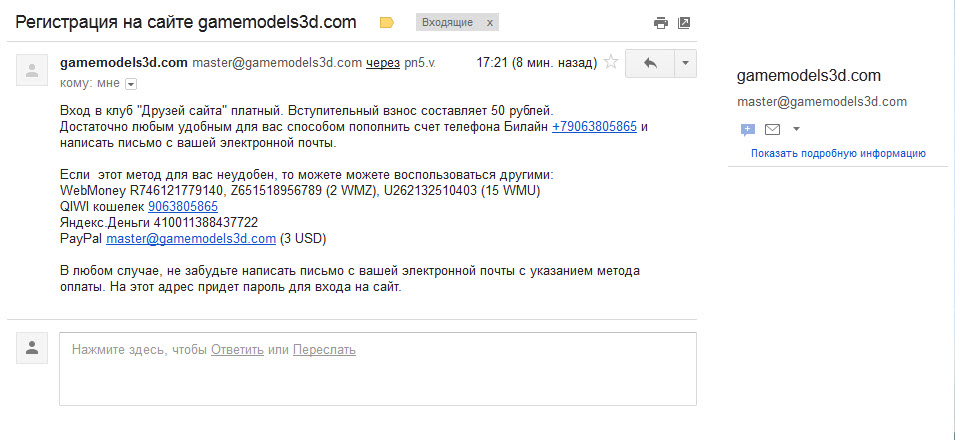The width and height of the screenshot is (955, 440).
Task: Open PayPal master@gamemodels3d.com email link
Action: tap(191, 239)
